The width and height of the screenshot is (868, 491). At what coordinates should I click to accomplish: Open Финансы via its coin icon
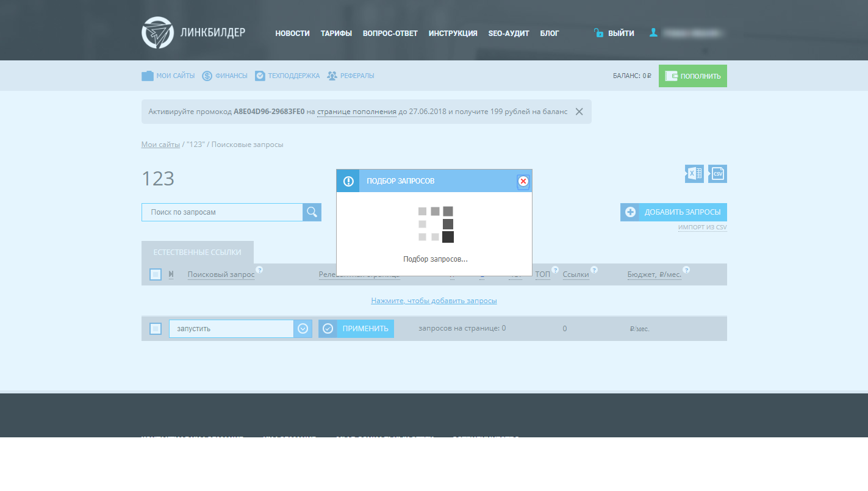(207, 76)
